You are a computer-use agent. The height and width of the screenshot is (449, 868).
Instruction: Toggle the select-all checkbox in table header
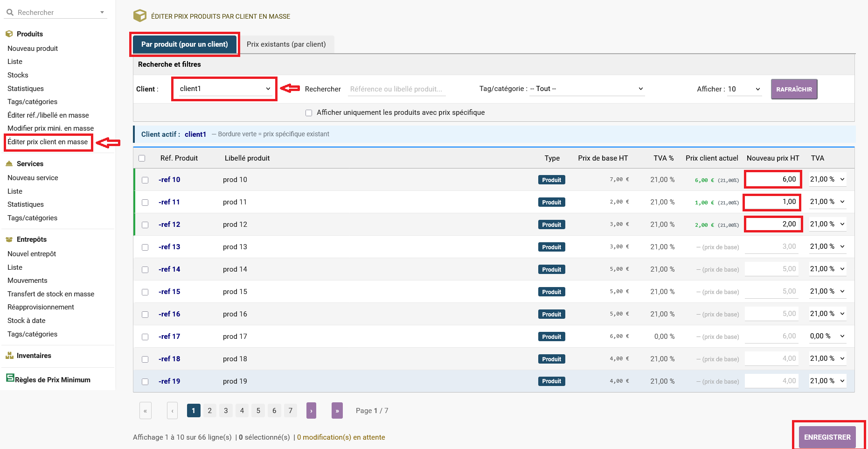142,158
